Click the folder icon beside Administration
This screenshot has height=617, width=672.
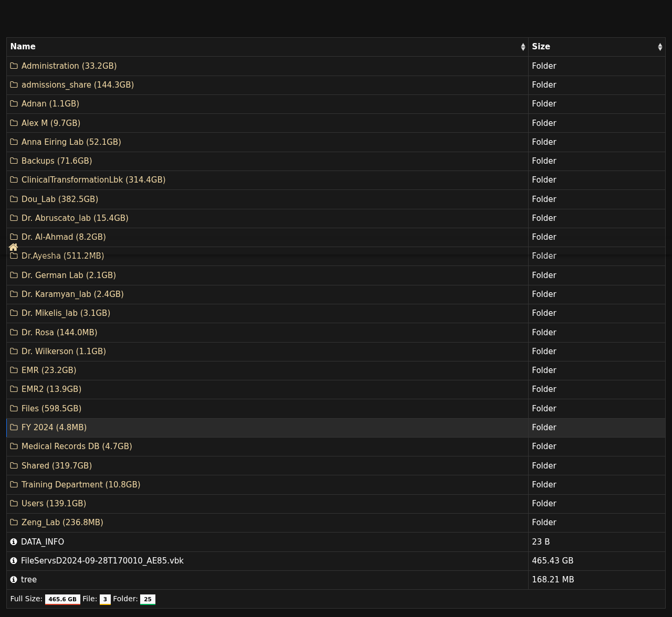point(14,66)
